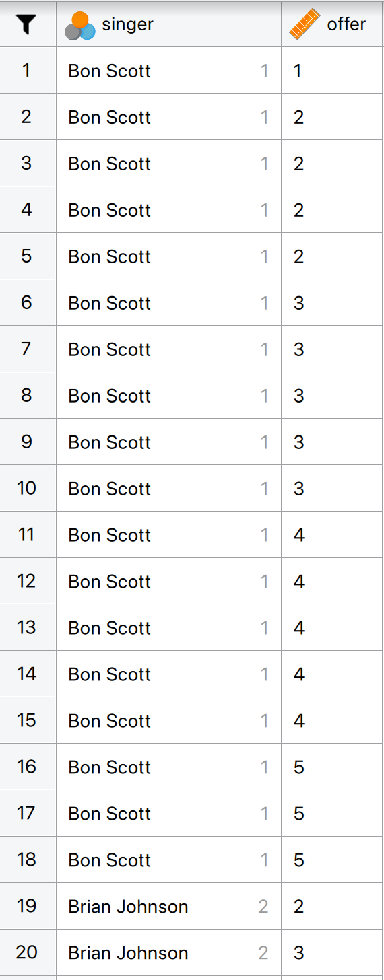Click the nominal variable icon beside singer
384x980 pixels.
(79, 26)
